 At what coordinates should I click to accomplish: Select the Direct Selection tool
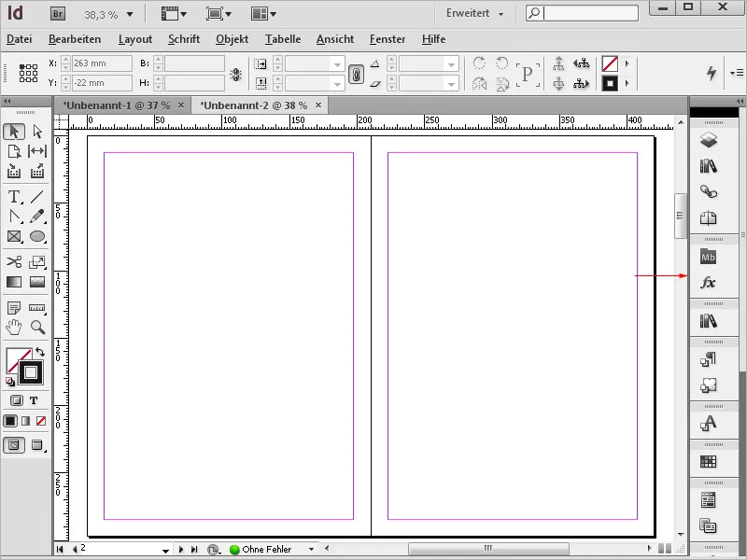[x=37, y=132]
